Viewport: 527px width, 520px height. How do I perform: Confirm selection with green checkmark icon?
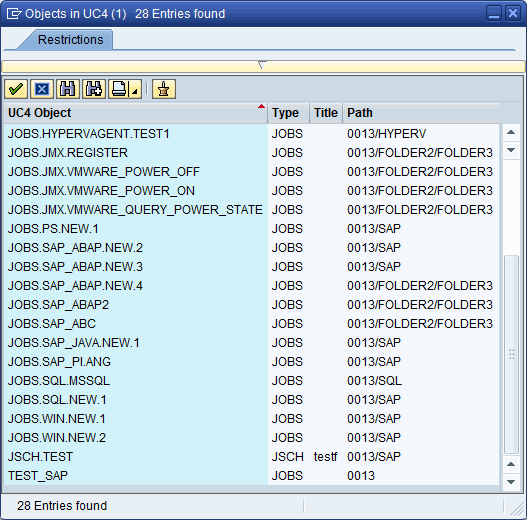pos(16,89)
